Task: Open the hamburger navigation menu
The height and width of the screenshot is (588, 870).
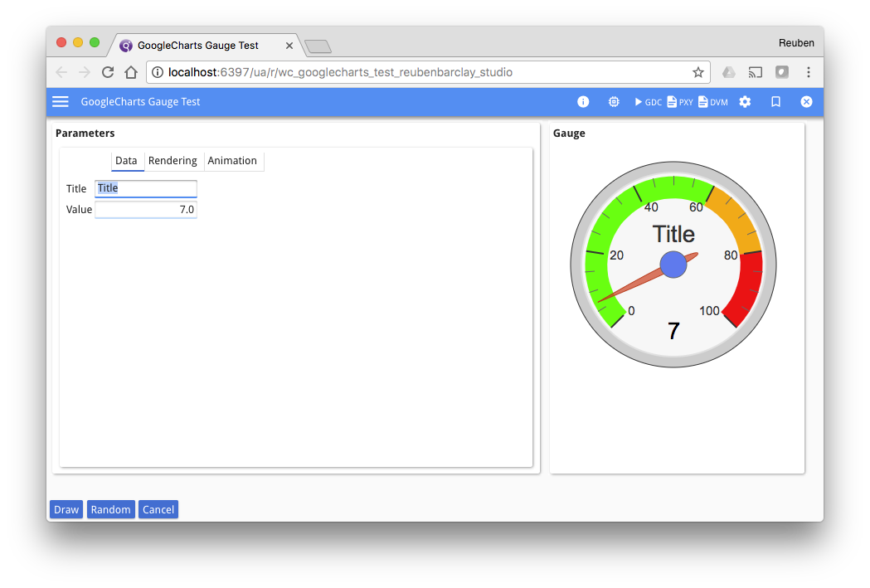Action: 60,101
